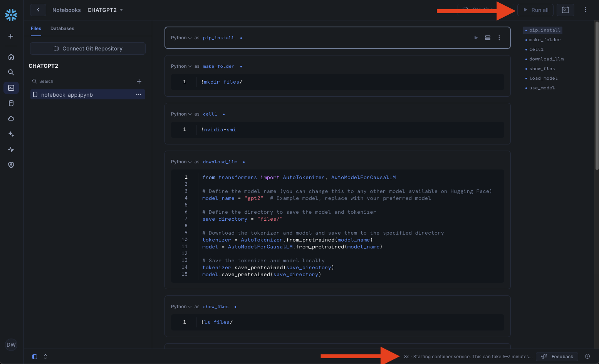Click the make_folder cell name label

pos(218,66)
